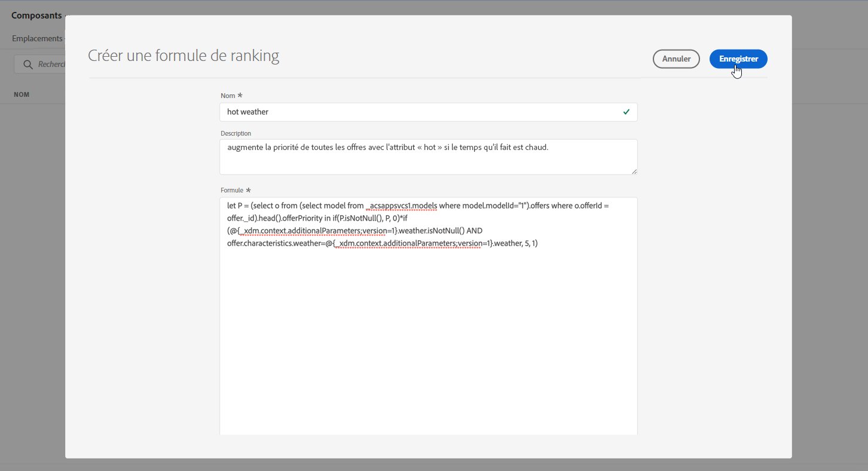Click the Formule field label

232,191
